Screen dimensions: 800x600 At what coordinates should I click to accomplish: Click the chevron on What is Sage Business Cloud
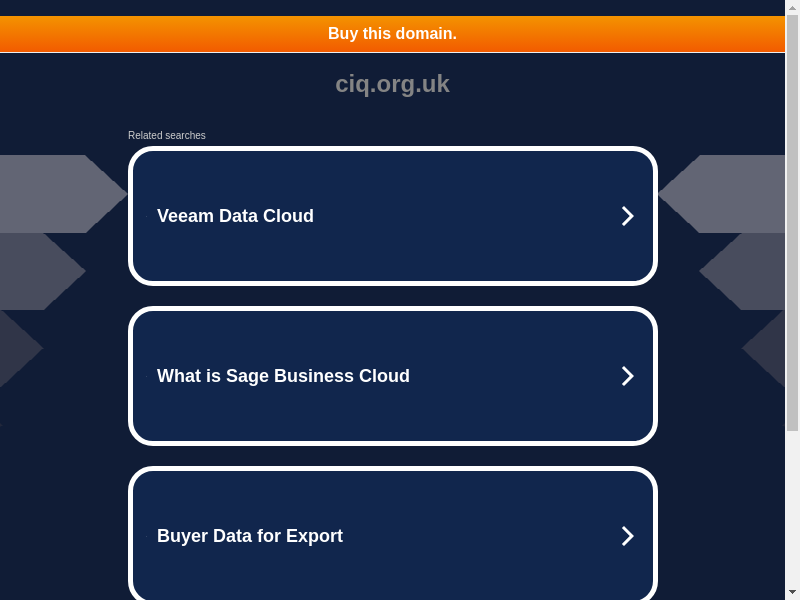[627, 376]
